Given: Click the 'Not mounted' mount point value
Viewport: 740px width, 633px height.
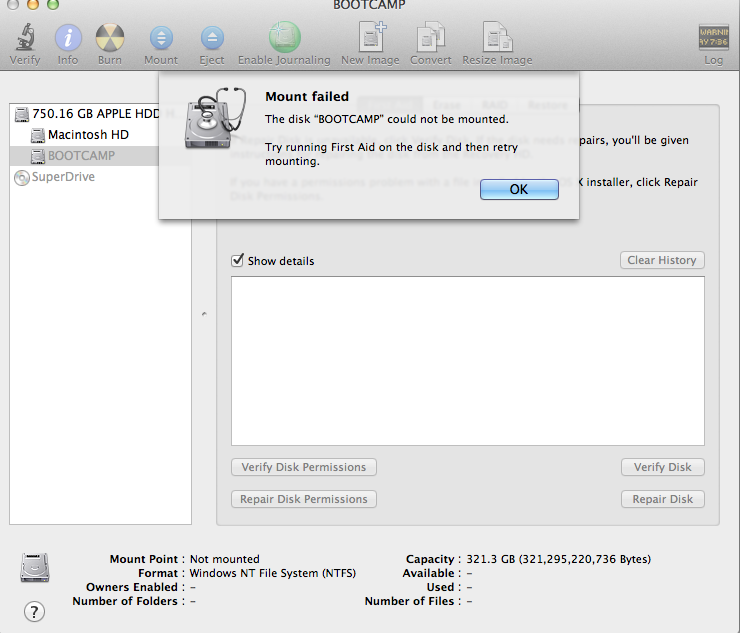Looking at the screenshot, I should click(x=225, y=559).
